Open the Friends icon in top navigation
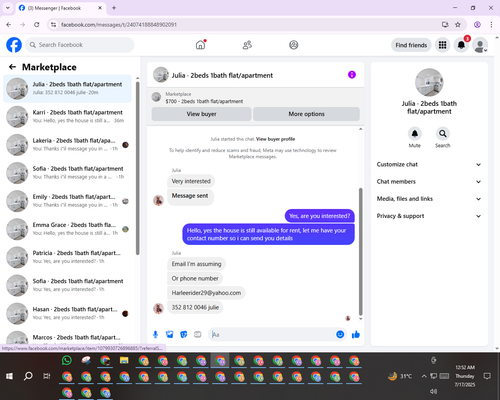The width and height of the screenshot is (500, 400). pyautogui.click(x=247, y=45)
